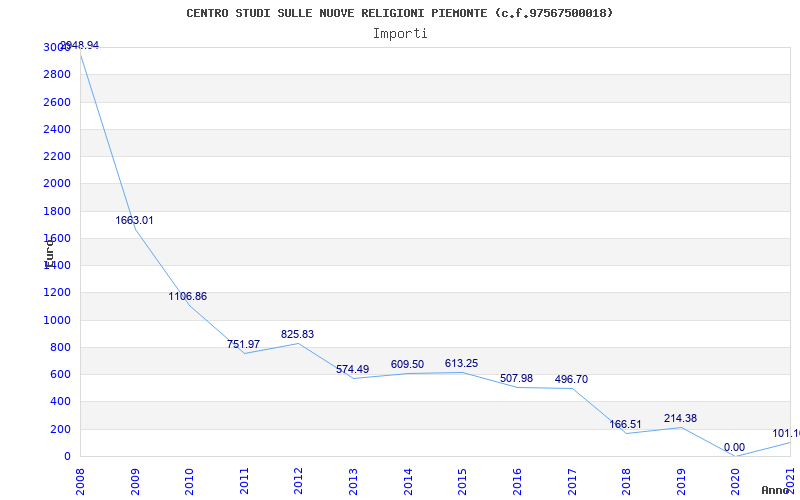Select the Anno axis title
Screen dimensions: 800x500
point(775,490)
